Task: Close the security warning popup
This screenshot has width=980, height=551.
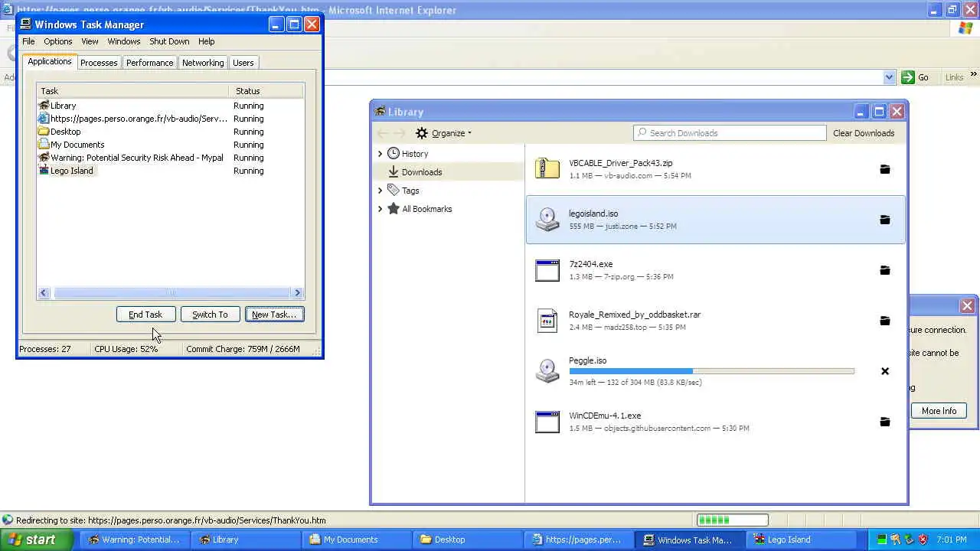Action: click(x=967, y=306)
